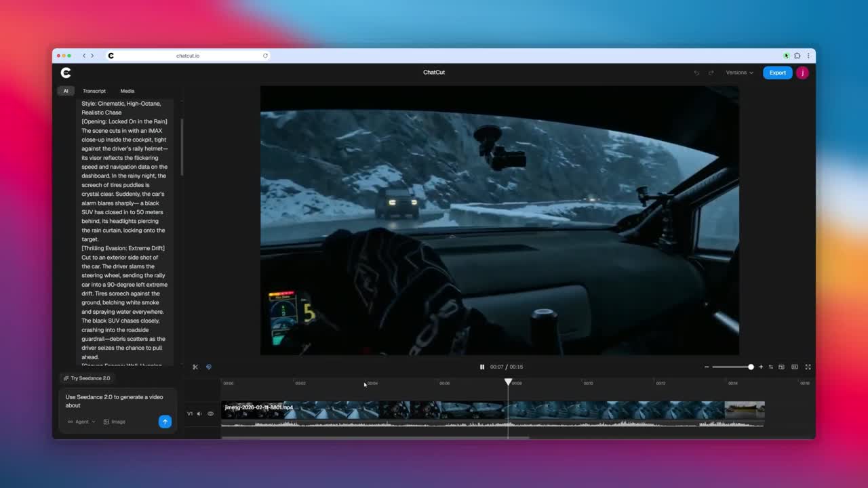Click the prompt text input field

118,401
